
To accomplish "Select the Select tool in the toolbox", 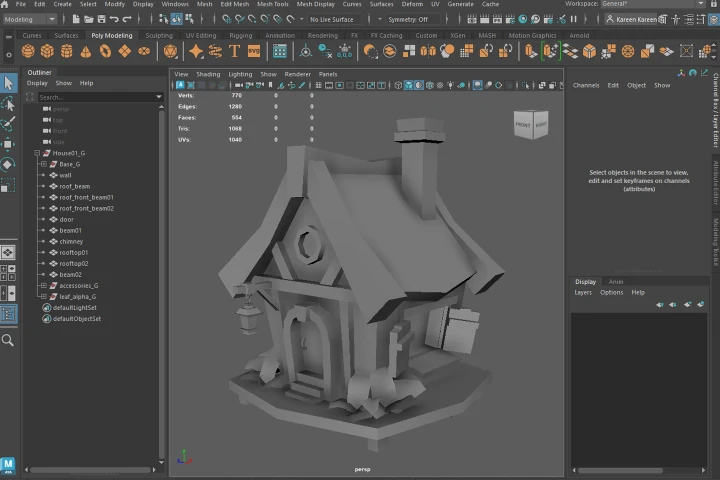I will [x=9, y=83].
